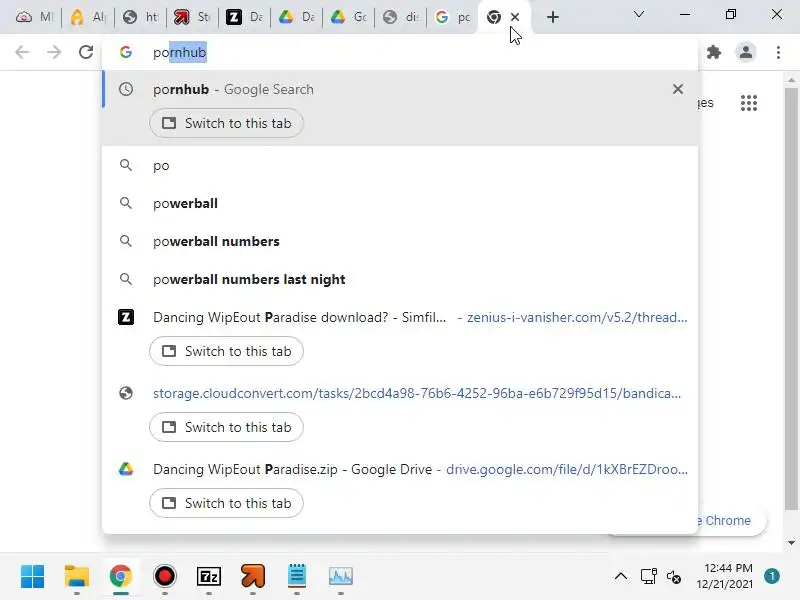The height and width of the screenshot is (600, 800).
Task: Open File Explorer from the taskbar
Action: [x=77, y=577]
